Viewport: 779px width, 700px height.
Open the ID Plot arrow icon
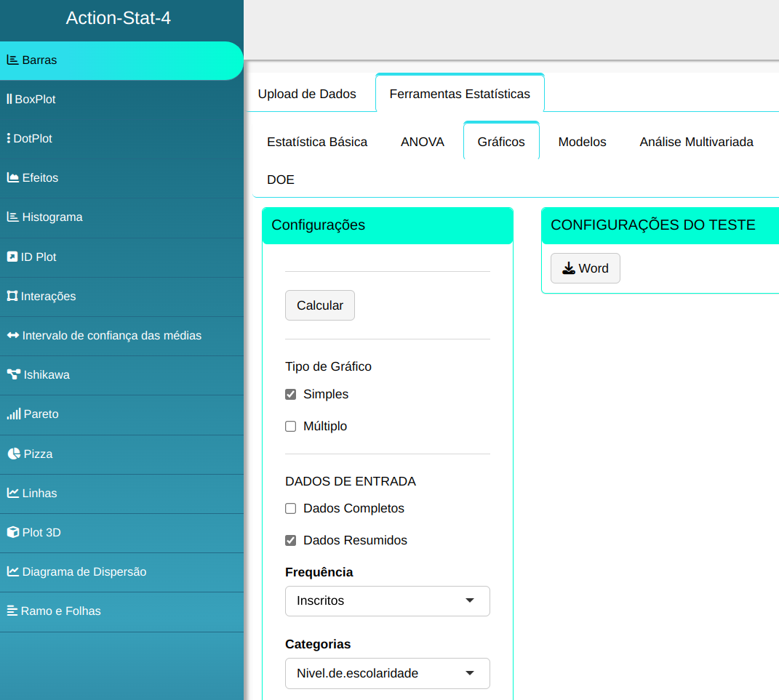coord(12,257)
